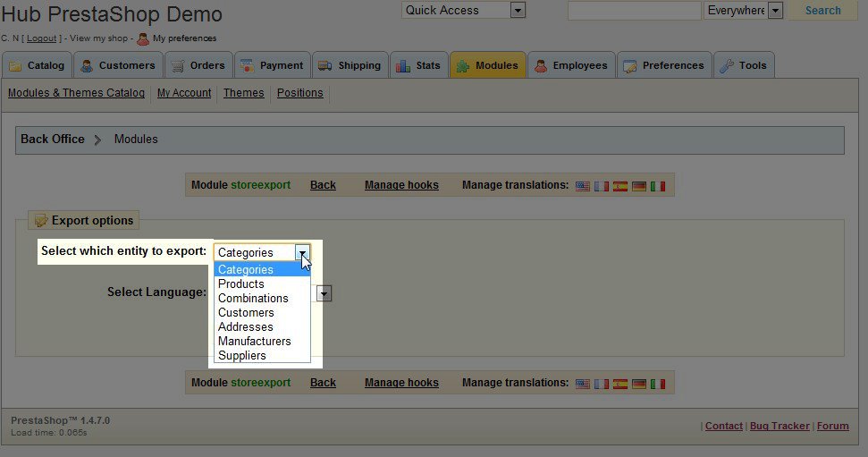Switch to the Customers tab
This screenshot has width=868, height=457.
coord(118,65)
